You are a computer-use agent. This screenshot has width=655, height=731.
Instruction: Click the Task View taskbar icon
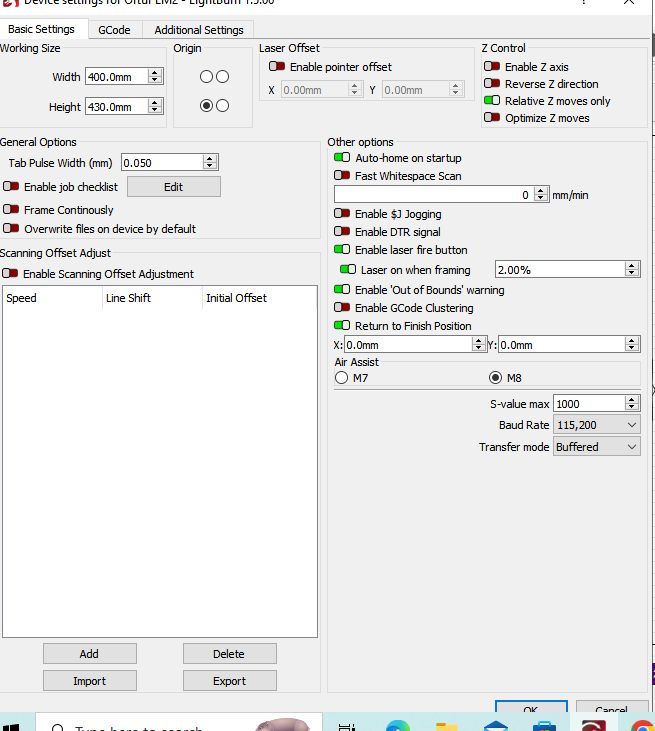point(348,726)
